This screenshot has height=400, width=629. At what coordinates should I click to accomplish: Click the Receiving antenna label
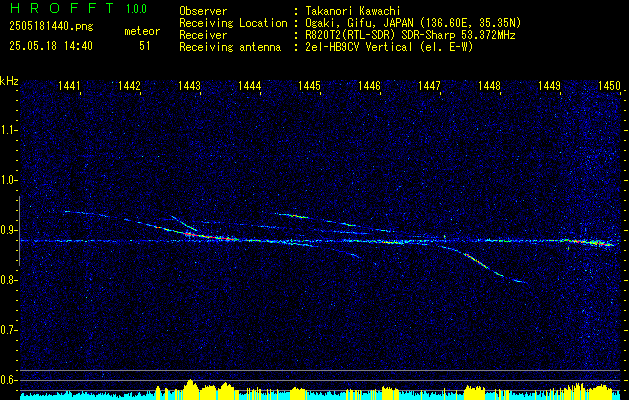coord(230,47)
